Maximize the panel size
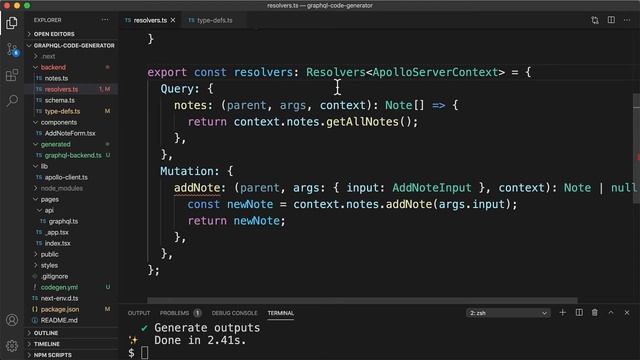640x360 pixels. [x=611, y=313]
